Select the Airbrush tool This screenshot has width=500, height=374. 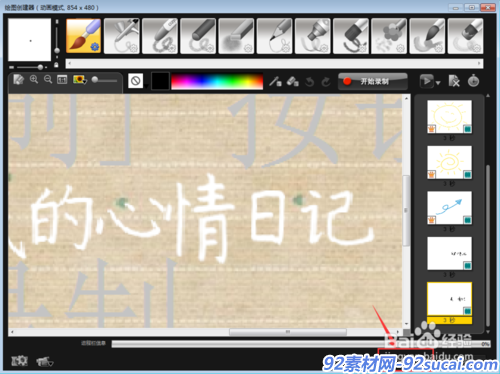(122, 36)
